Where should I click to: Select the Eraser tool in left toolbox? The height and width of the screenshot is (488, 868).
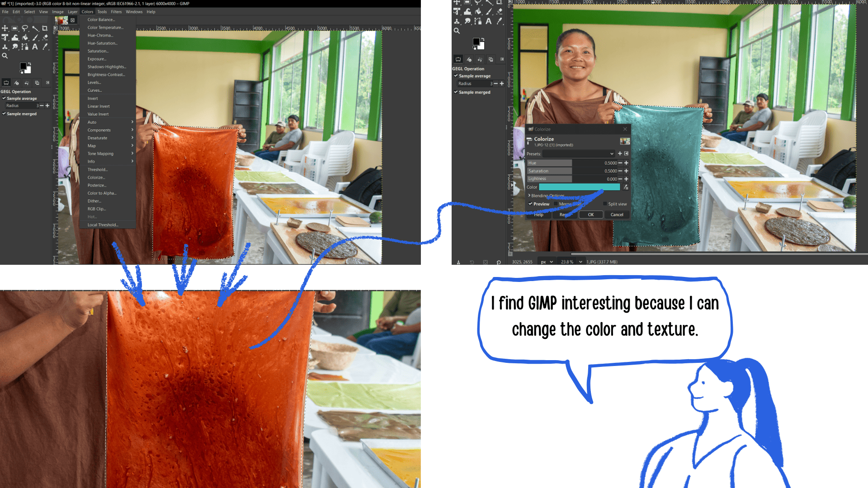click(45, 38)
